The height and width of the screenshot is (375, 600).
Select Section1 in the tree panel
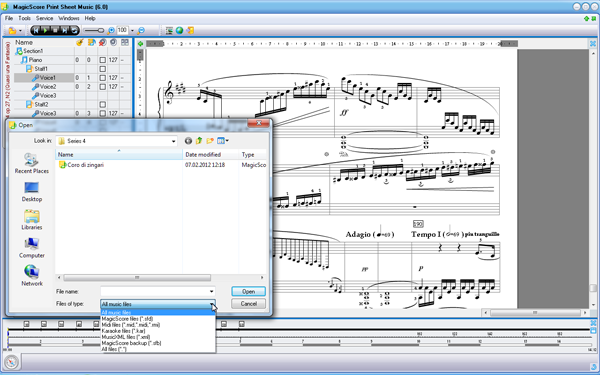pos(33,51)
